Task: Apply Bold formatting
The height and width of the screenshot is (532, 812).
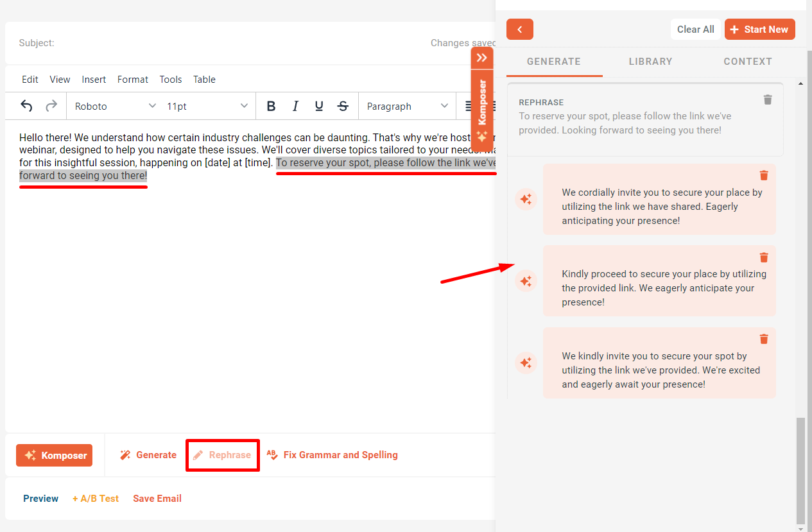Action: (x=271, y=106)
